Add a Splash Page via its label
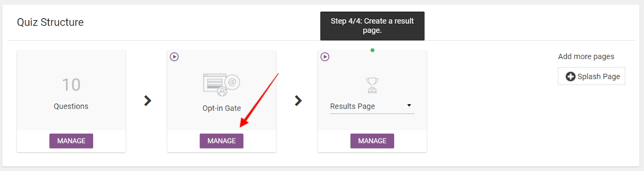 (599, 76)
